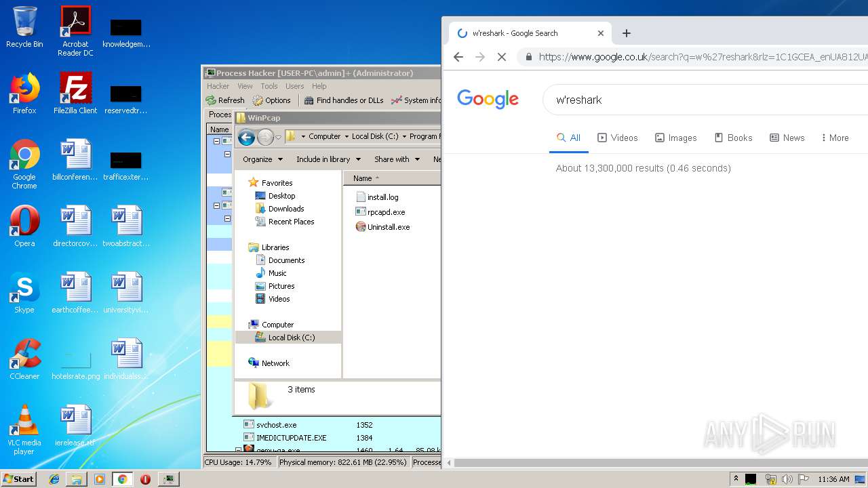Screen dimensions: 868x488
Task: Select the Uninstall.exe file
Action: point(383,227)
